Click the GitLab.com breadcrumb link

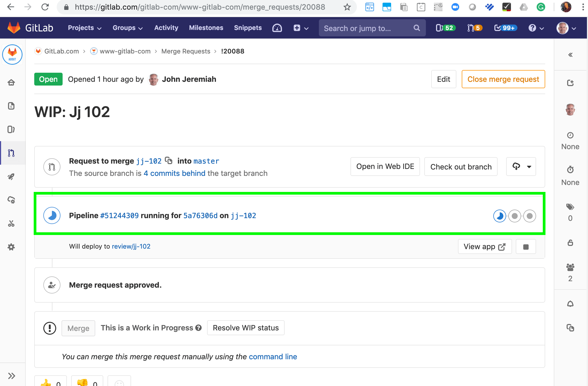(x=62, y=51)
